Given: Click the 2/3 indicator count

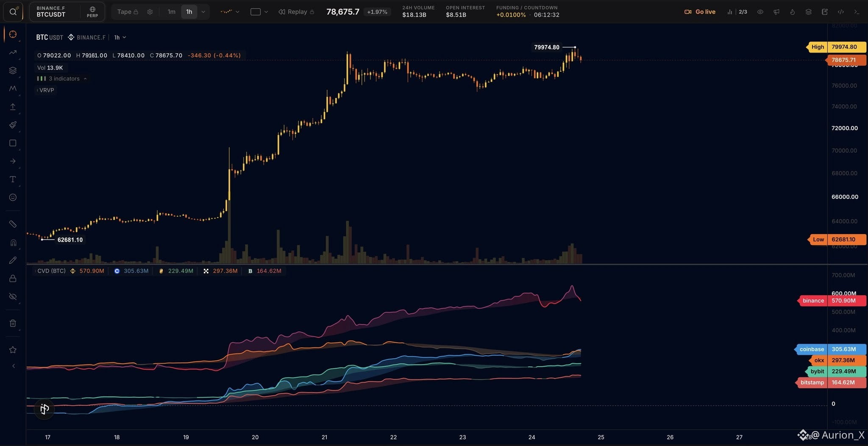Looking at the screenshot, I should pyautogui.click(x=743, y=12).
